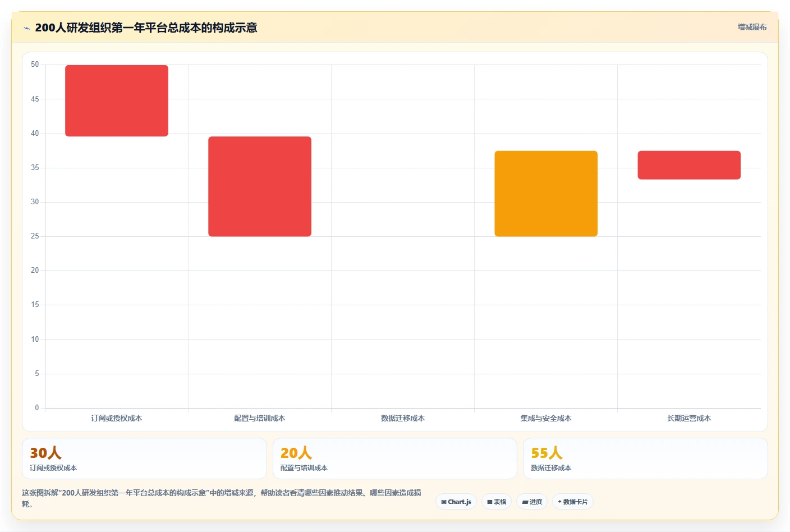This screenshot has height=532, width=790.
Task: Select the 进度 chip
Action: pos(532,502)
